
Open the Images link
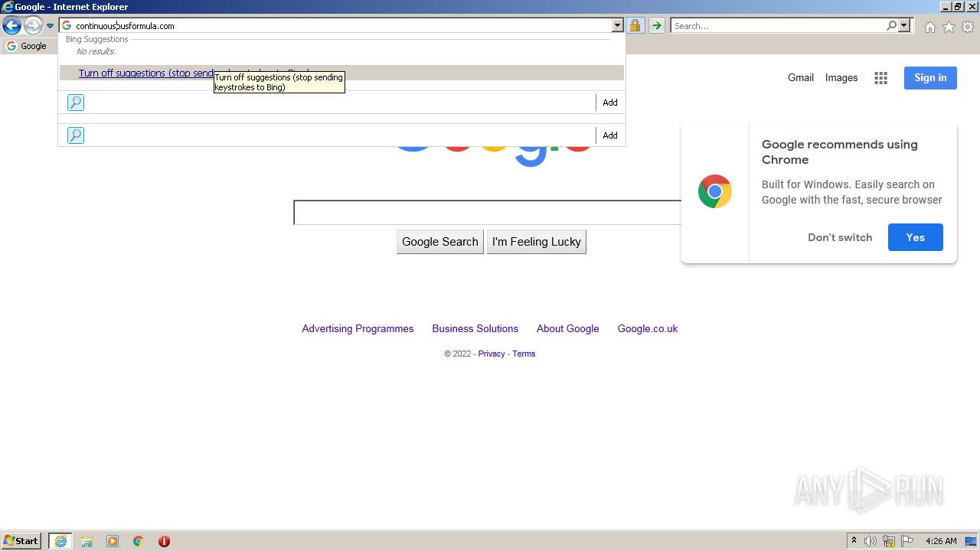click(x=841, y=77)
